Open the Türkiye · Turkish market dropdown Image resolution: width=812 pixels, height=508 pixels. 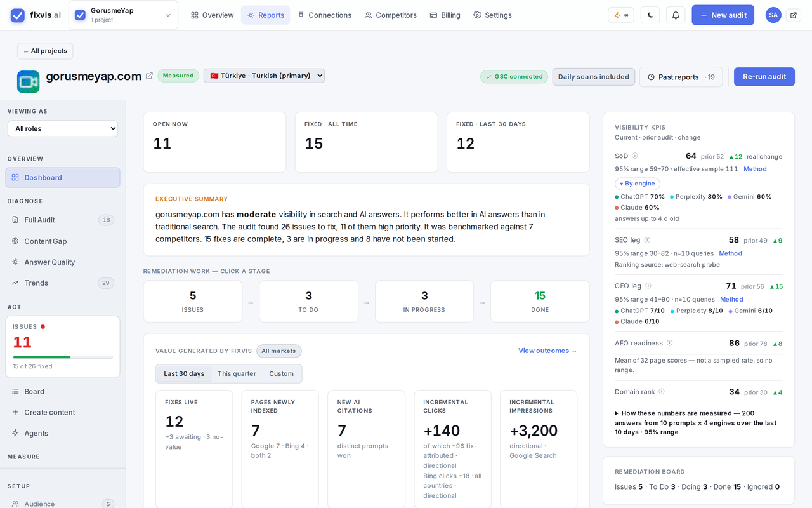264,76
